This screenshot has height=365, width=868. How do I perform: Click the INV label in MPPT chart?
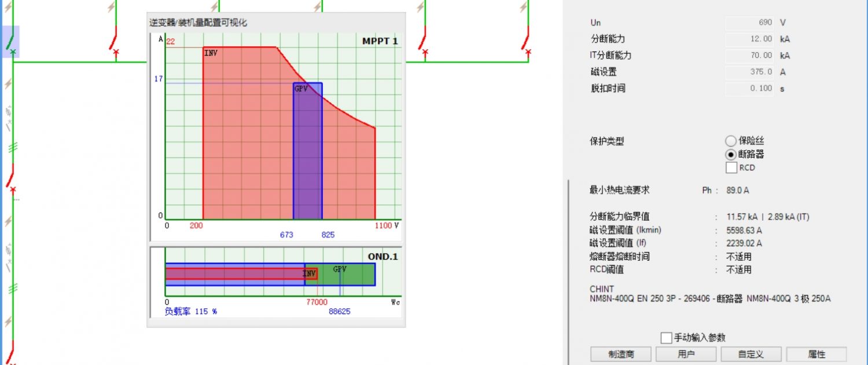(211, 53)
